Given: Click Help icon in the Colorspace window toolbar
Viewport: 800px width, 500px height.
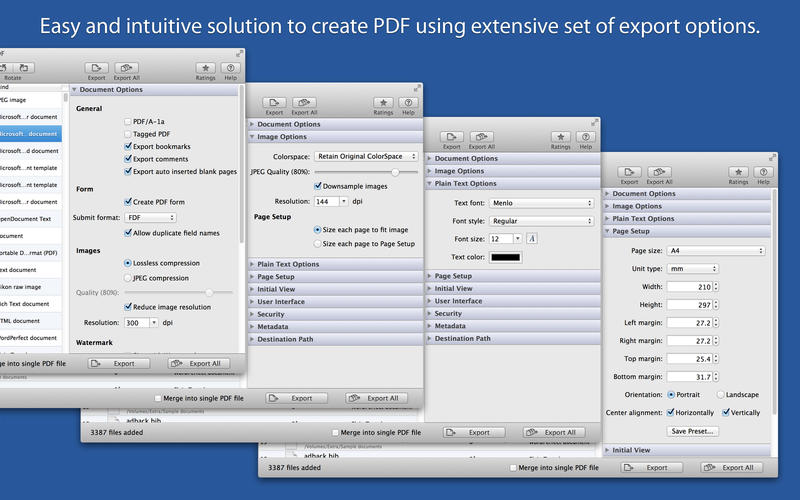Looking at the screenshot, I should (x=407, y=102).
